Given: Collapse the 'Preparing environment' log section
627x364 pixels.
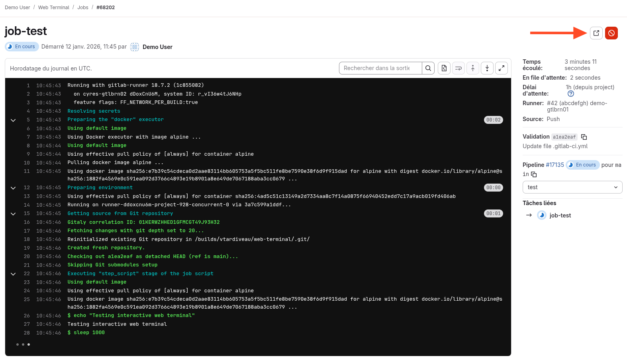Looking at the screenshot, I should point(13,188).
